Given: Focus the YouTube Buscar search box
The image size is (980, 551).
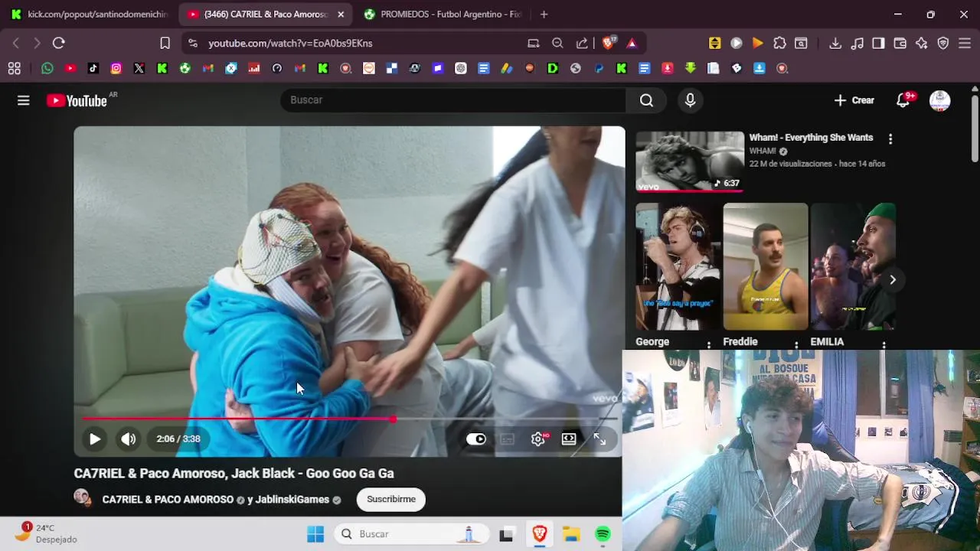Looking at the screenshot, I should point(453,100).
